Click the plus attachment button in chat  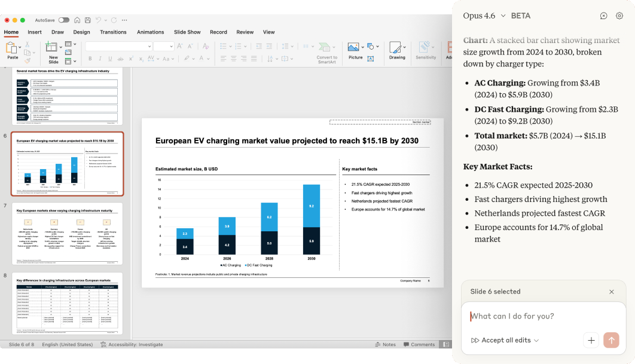(x=591, y=340)
